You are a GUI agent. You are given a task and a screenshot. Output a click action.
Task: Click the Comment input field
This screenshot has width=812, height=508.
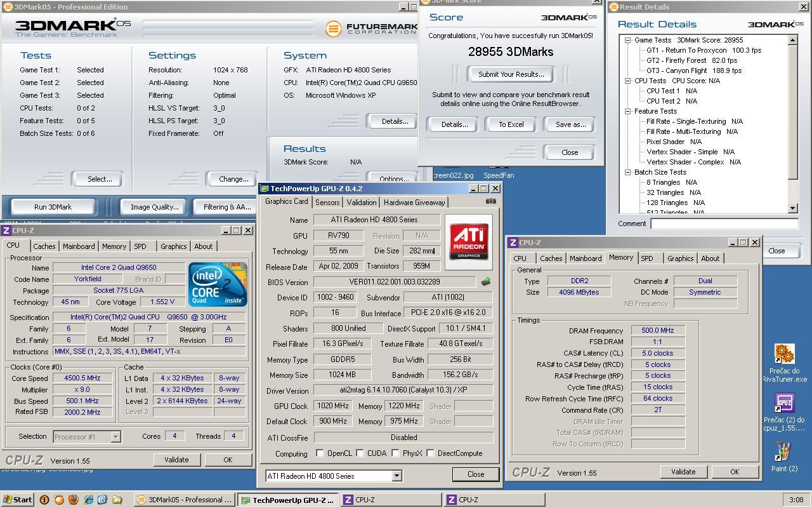724,224
